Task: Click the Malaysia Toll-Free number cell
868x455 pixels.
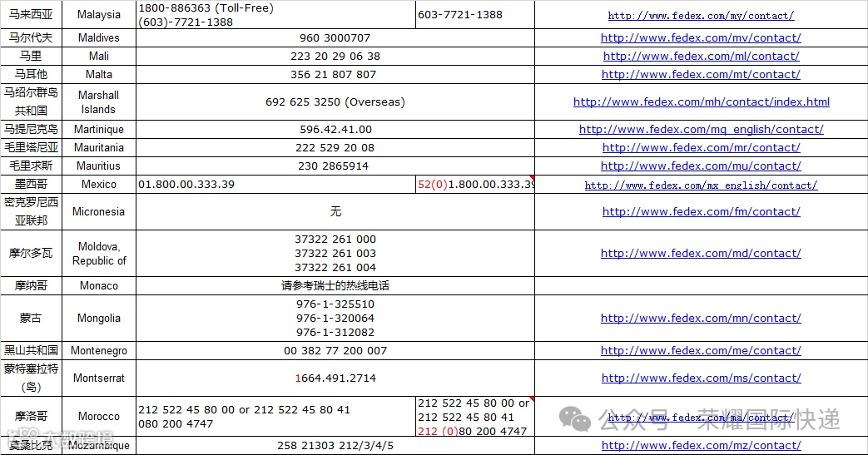Action: click(x=275, y=15)
